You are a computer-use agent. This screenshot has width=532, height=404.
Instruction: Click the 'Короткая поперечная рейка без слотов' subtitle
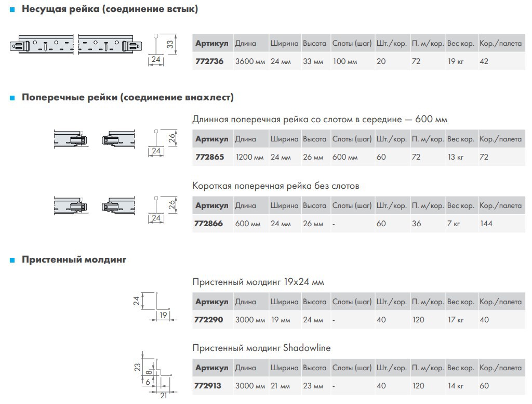[x=276, y=186]
